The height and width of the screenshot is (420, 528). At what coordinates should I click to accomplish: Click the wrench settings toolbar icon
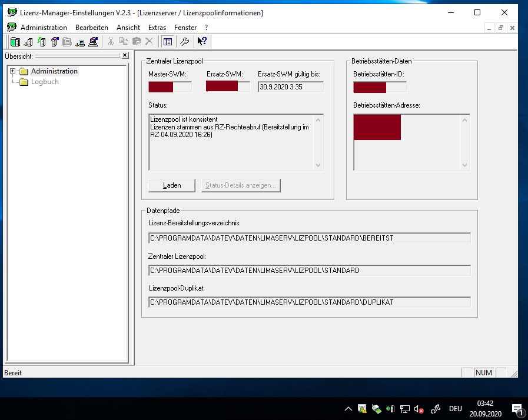(184, 42)
